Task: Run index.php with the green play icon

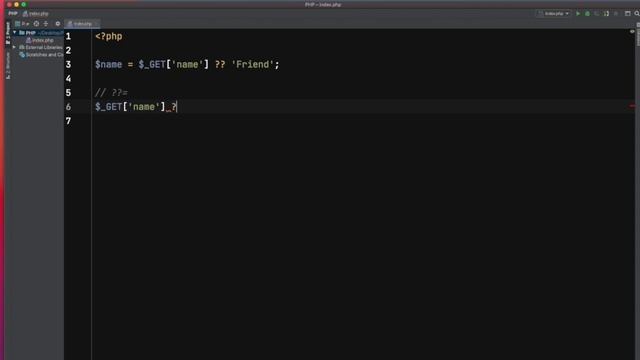Action: point(578,13)
